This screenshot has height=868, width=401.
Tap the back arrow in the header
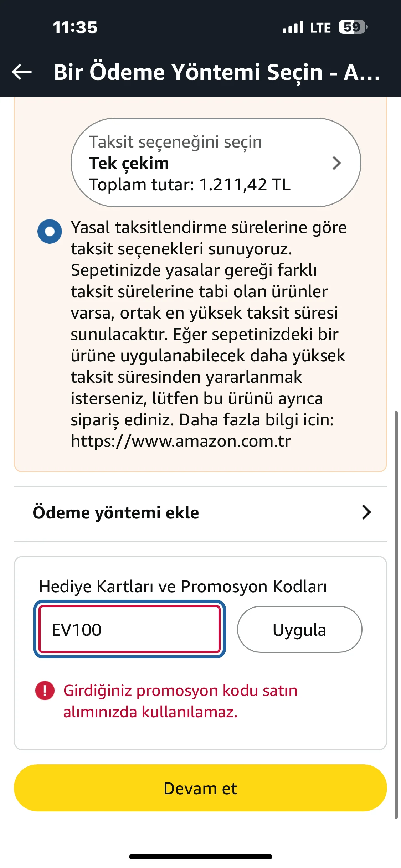22,72
